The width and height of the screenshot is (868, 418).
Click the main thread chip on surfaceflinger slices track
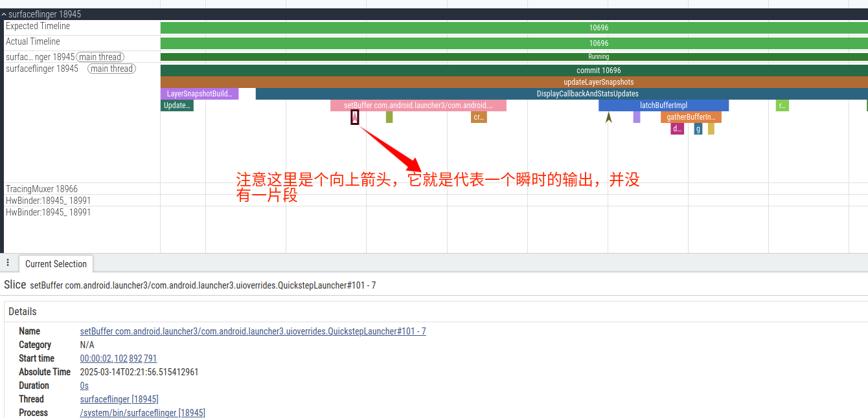click(x=112, y=69)
